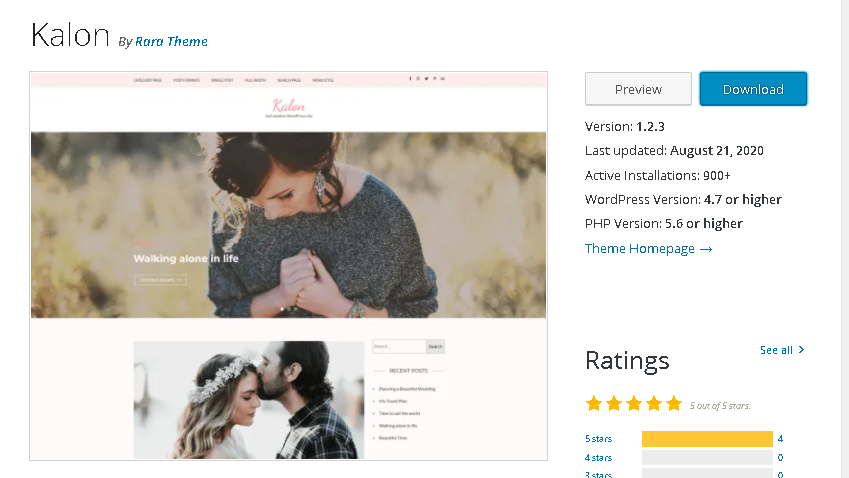Click the 5 out of 5 stars text
This screenshot has height=478, width=849.
pyautogui.click(x=720, y=405)
